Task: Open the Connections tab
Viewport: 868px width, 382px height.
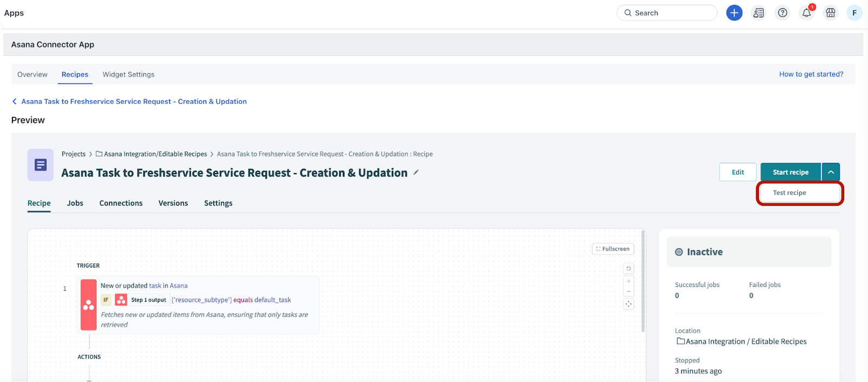Action: pyautogui.click(x=121, y=203)
